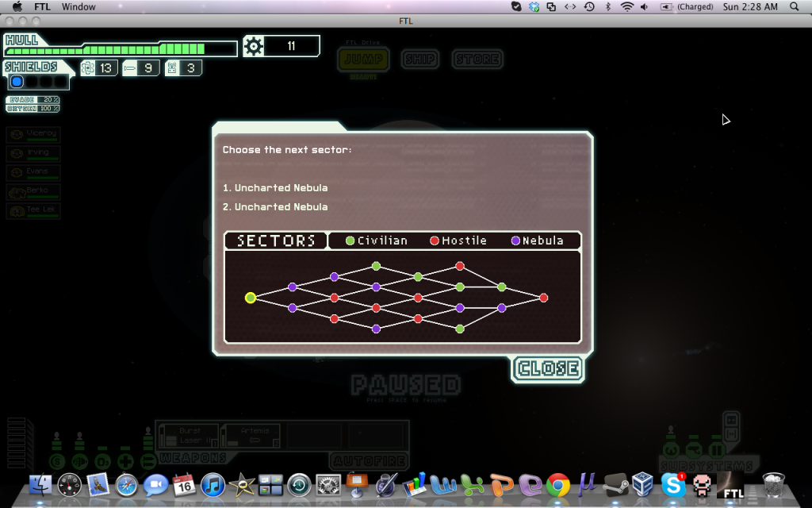Select crew member Evans
The height and width of the screenshot is (508, 812).
pyautogui.click(x=33, y=172)
